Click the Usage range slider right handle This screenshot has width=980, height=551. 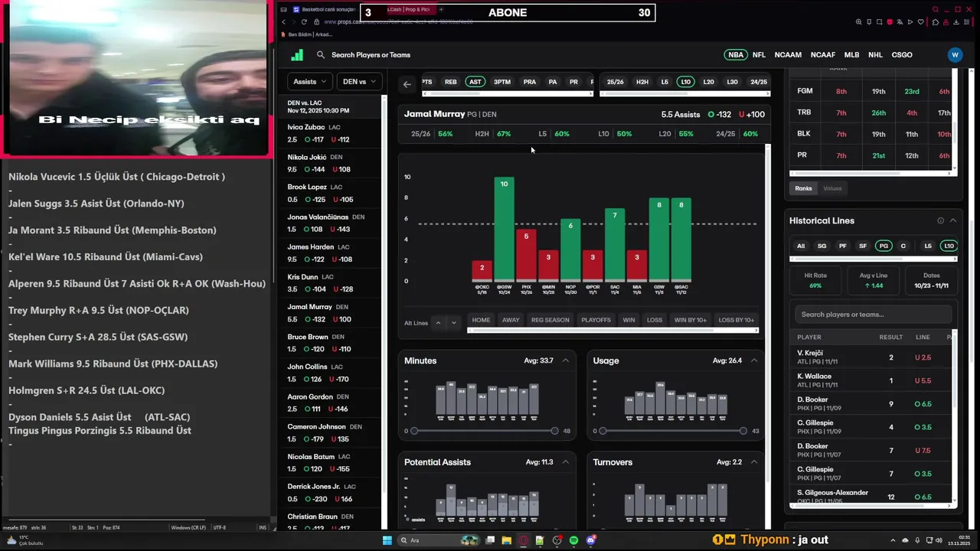tap(743, 431)
